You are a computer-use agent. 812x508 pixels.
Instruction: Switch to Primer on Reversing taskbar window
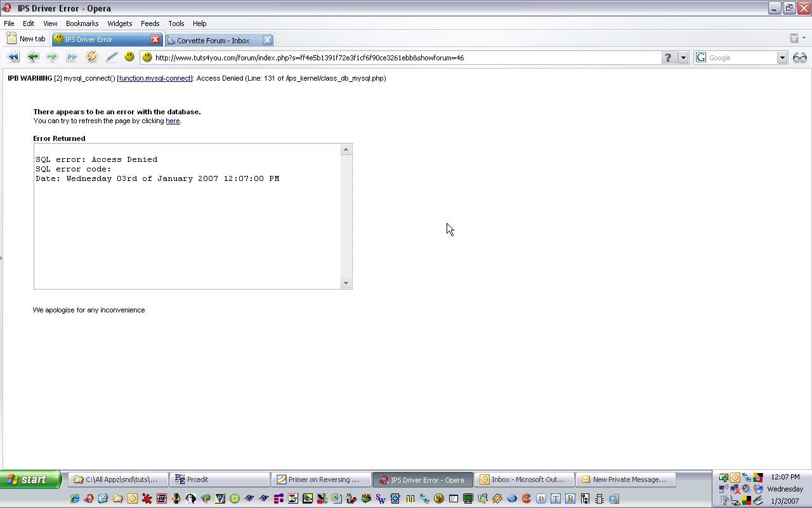(x=321, y=479)
